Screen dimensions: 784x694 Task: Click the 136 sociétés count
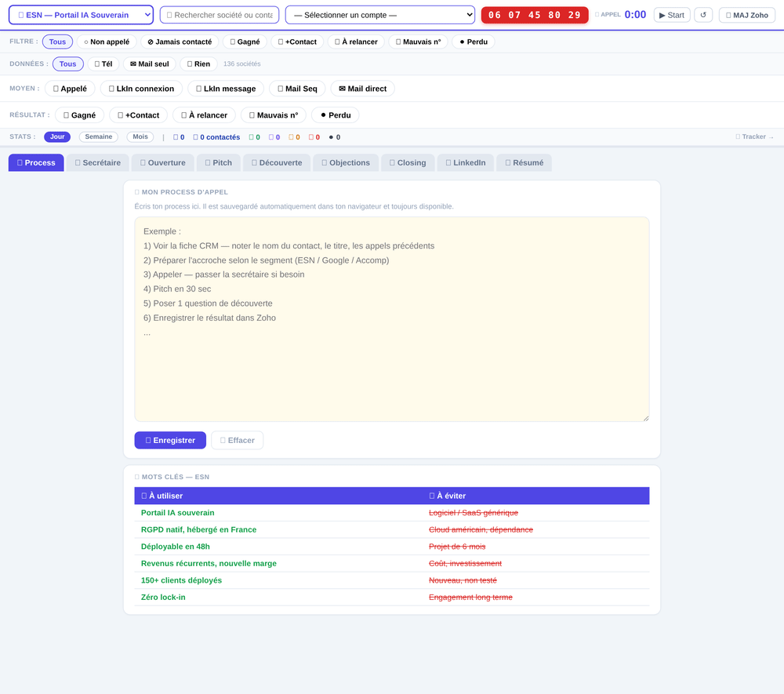[242, 64]
